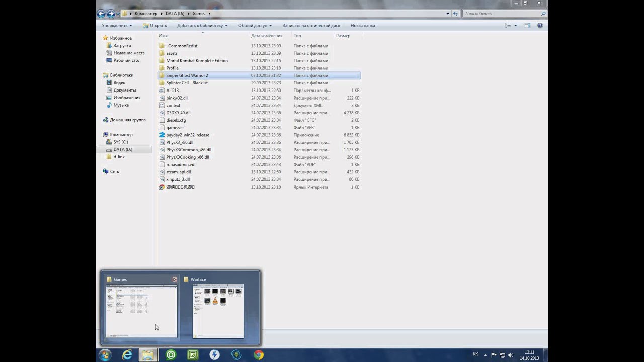Select the Splinter Cell - Blacklist folder
644x362 pixels.
[187, 83]
